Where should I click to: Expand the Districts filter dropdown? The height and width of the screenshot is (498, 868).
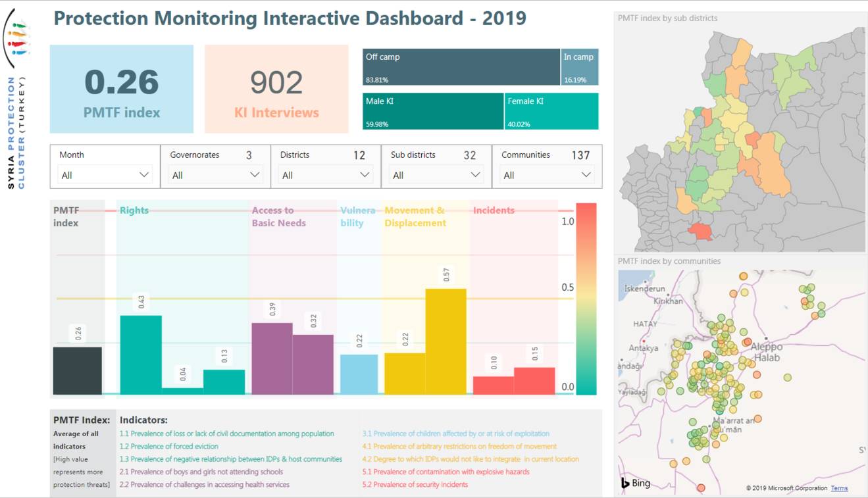click(x=326, y=175)
